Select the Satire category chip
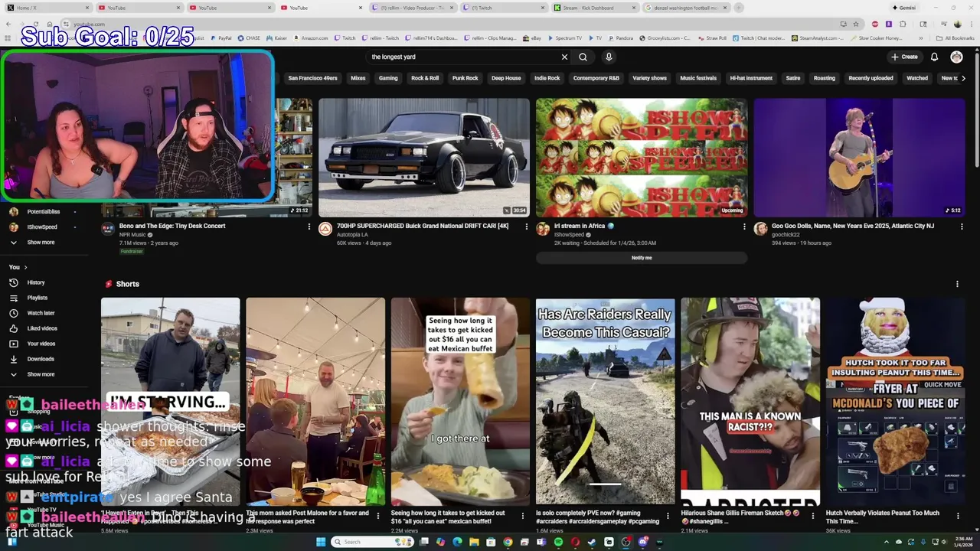 click(793, 78)
